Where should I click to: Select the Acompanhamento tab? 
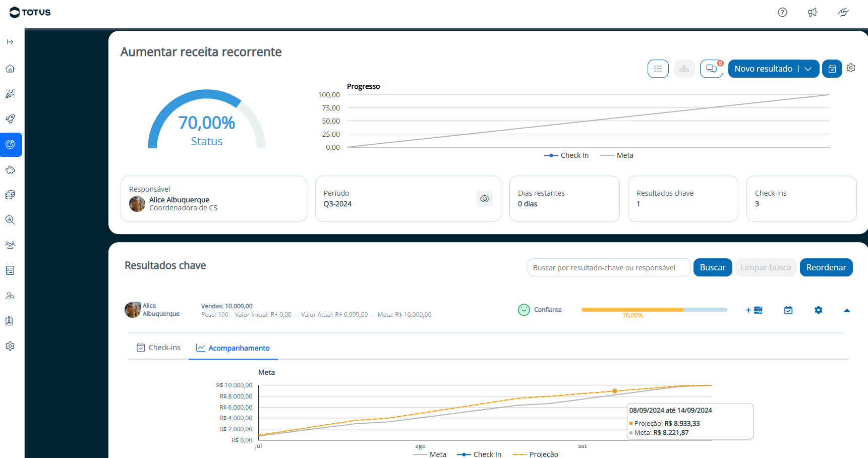[x=233, y=348]
